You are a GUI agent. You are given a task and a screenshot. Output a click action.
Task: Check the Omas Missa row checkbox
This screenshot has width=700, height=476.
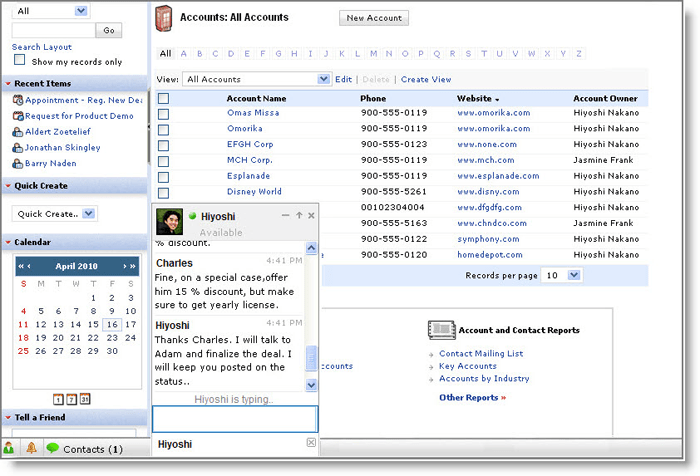163,114
